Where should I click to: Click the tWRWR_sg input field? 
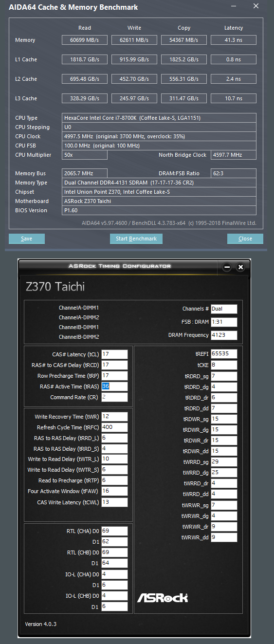[x=224, y=505]
